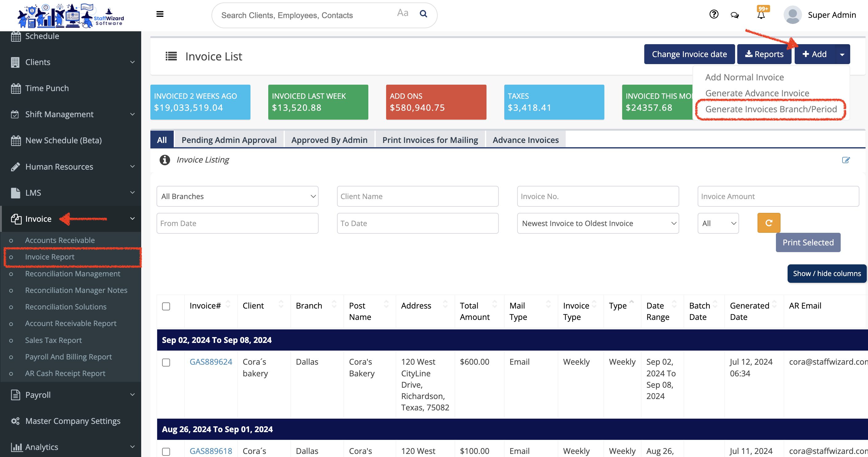
Task: Click the red ADD ONS summary tile
Action: (436, 102)
